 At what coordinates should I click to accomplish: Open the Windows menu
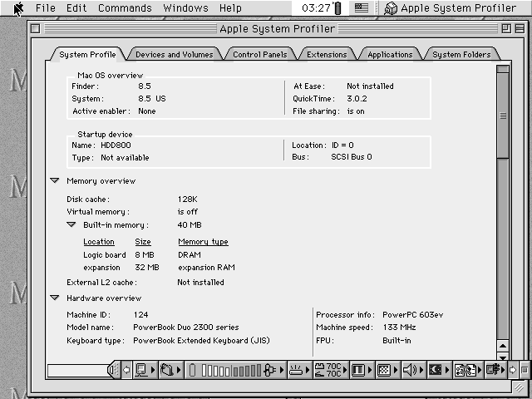[185, 7]
